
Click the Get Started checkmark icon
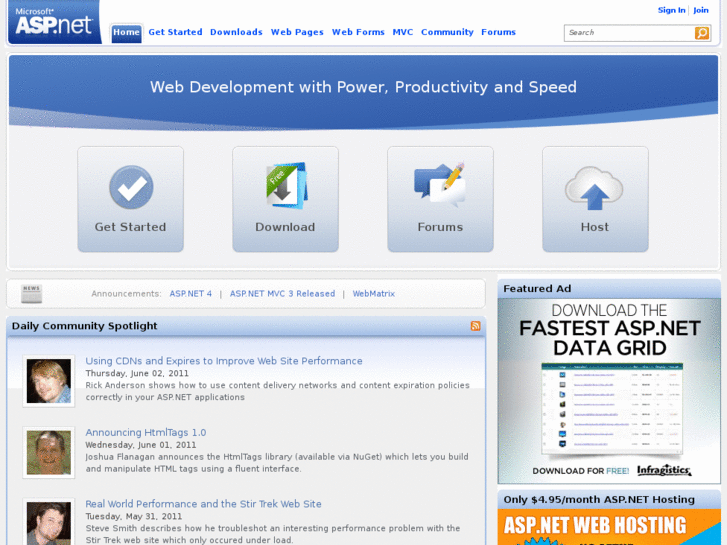pyautogui.click(x=131, y=187)
